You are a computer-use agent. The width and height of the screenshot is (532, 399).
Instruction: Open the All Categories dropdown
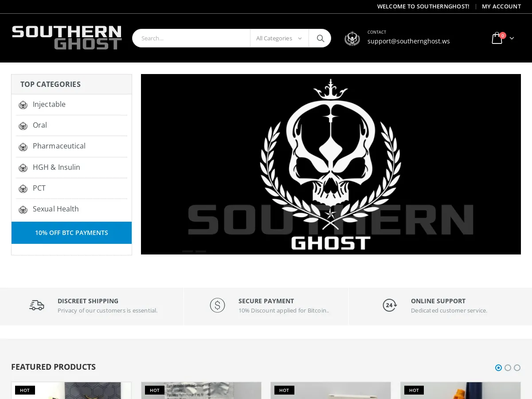coord(279,38)
